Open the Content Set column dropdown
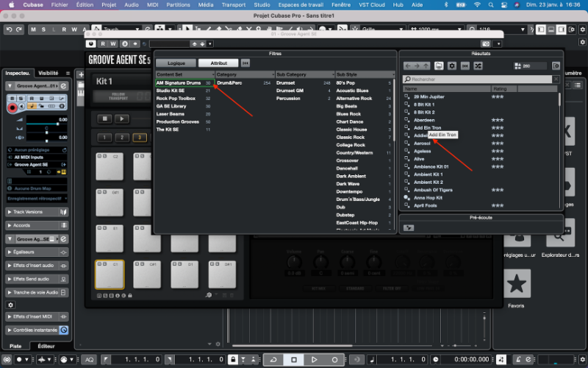This screenshot has width=588, height=368. (213, 75)
